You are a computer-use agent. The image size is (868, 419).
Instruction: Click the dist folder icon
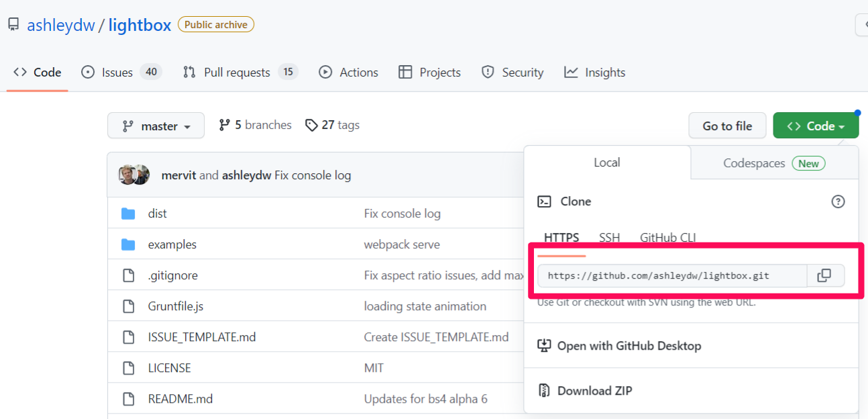[128, 214]
